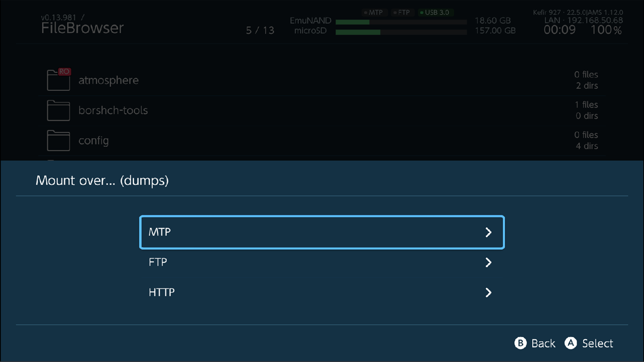Click borshch-tools' 1 files 0 dirs count

pos(586,110)
